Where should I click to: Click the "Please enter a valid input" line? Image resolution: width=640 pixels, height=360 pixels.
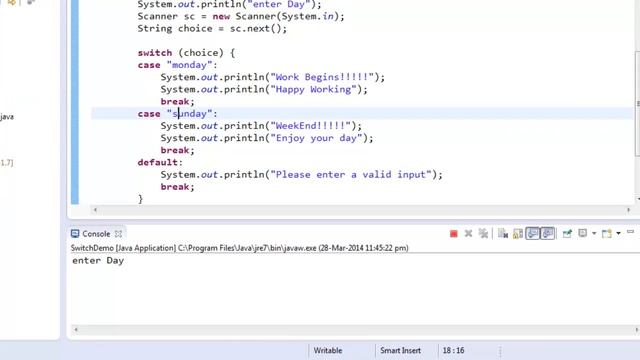[x=301, y=175]
